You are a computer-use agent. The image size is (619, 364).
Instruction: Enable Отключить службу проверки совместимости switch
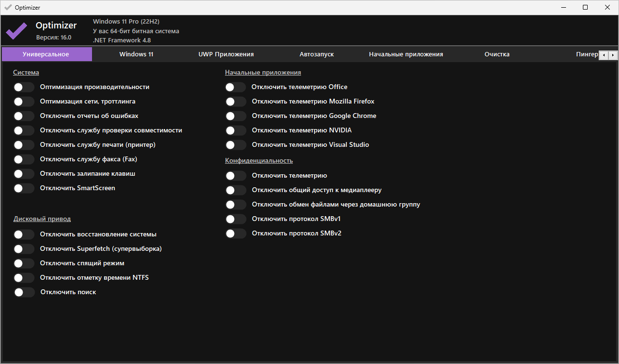(x=24, y=130)
